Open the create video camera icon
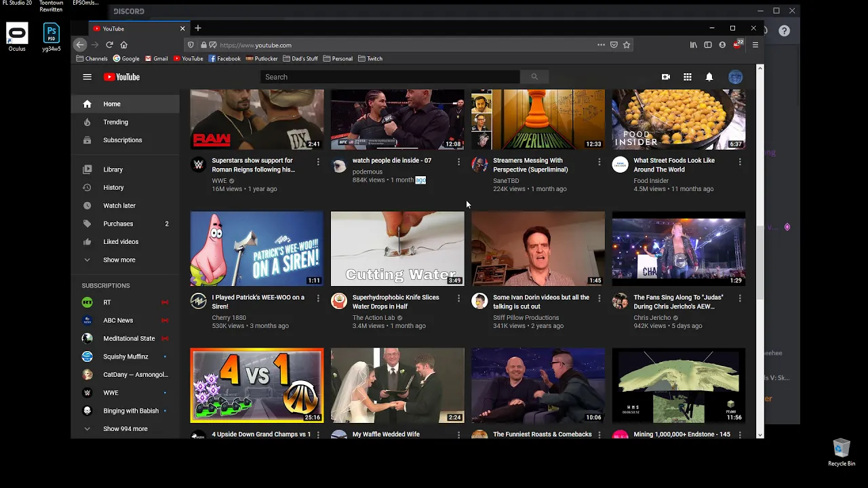This screenshot has width=868, height=488. pyautogui.click(x=666, y=77)
